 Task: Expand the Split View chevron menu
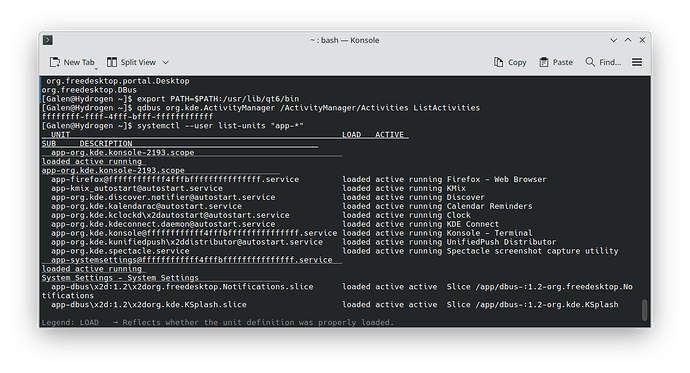click(x=166, y=62)
